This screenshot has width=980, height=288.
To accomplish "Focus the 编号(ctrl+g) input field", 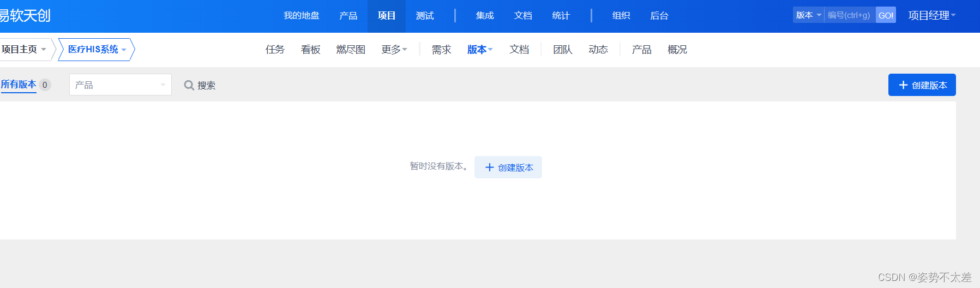I will [850, 15].
